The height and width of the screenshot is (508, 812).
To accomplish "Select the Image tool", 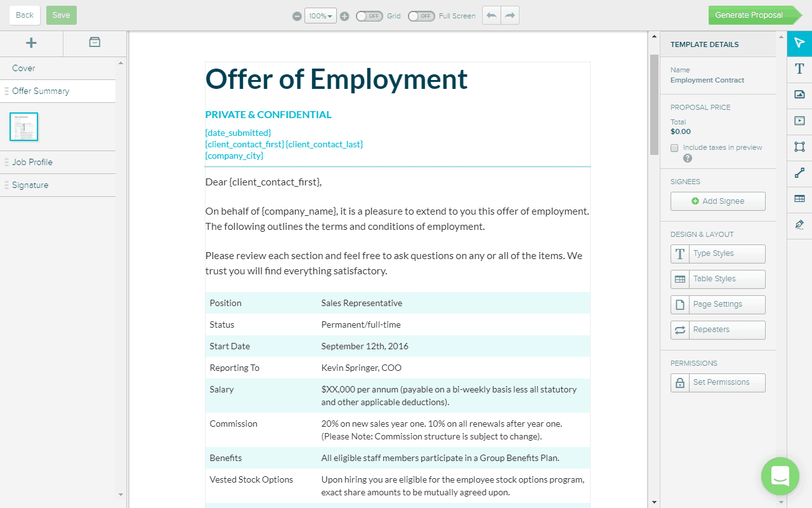I will [x=799, y=95].
